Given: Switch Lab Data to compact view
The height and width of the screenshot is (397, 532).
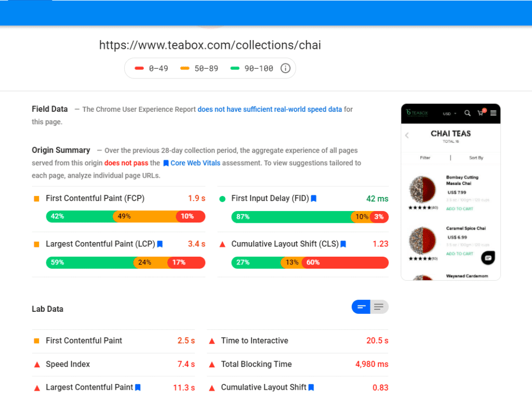Looking at the screenshot, I should click(x=361, y=307).
